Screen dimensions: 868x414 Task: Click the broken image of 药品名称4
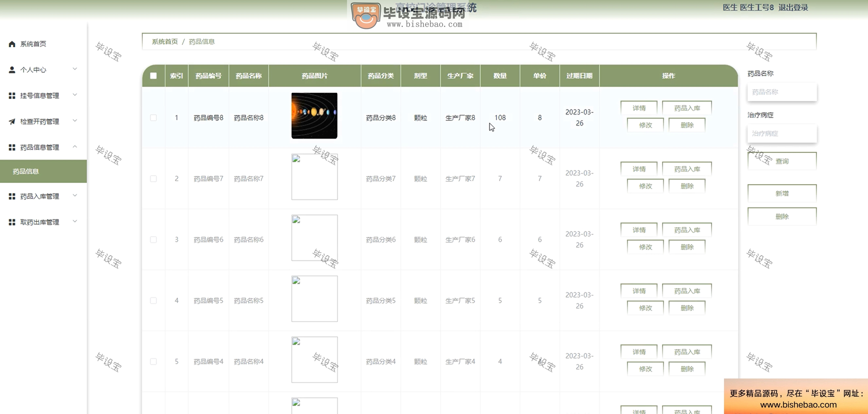314,359
